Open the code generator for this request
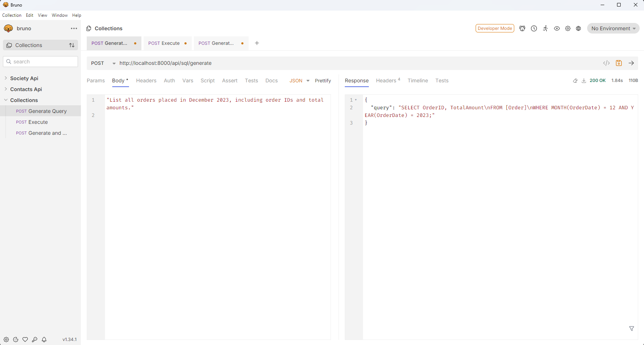Image resolution: width=644 pixels, height=345 pixels. coord(606,63)
